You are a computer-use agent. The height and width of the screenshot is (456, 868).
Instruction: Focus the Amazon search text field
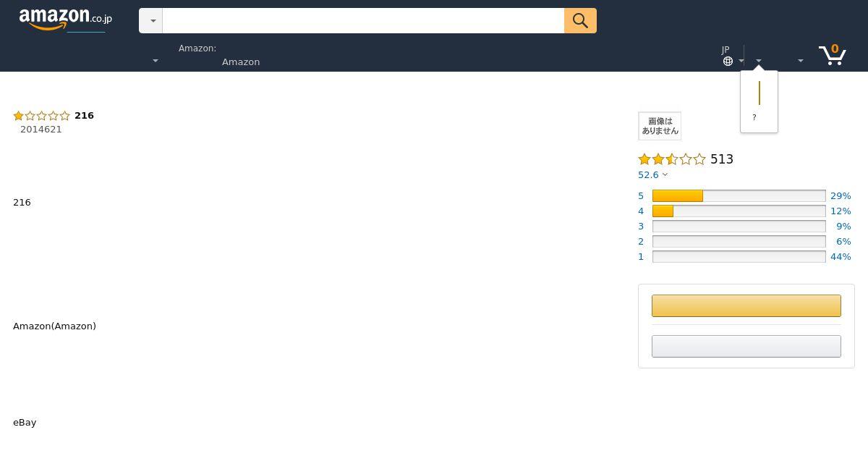pyautogui.click(x=363, y=20)
